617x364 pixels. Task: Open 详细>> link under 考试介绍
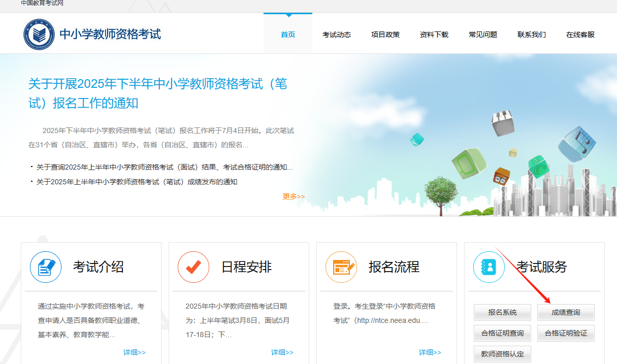134,352
